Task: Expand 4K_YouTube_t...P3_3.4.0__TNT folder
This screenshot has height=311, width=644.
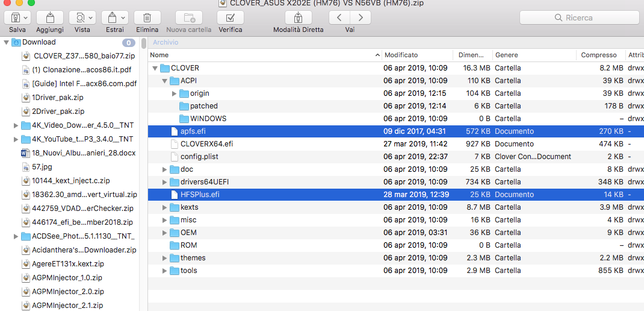Action: (x=16, y=139)
